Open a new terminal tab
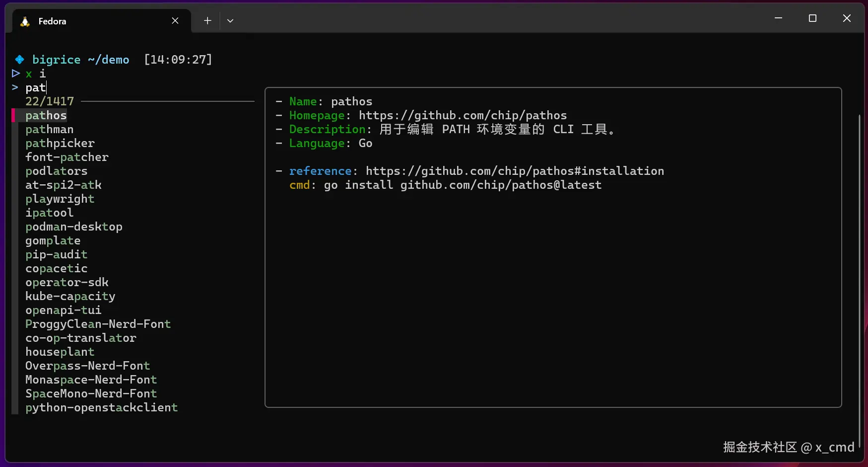Image resolution: width=868 pixels, height=467 pixels. point(207,21)
